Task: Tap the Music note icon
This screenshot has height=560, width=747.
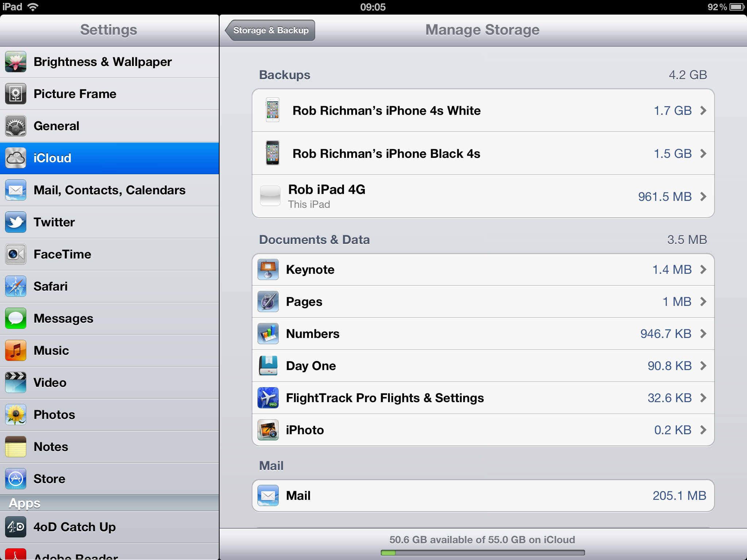Action: tap(16, 350)
